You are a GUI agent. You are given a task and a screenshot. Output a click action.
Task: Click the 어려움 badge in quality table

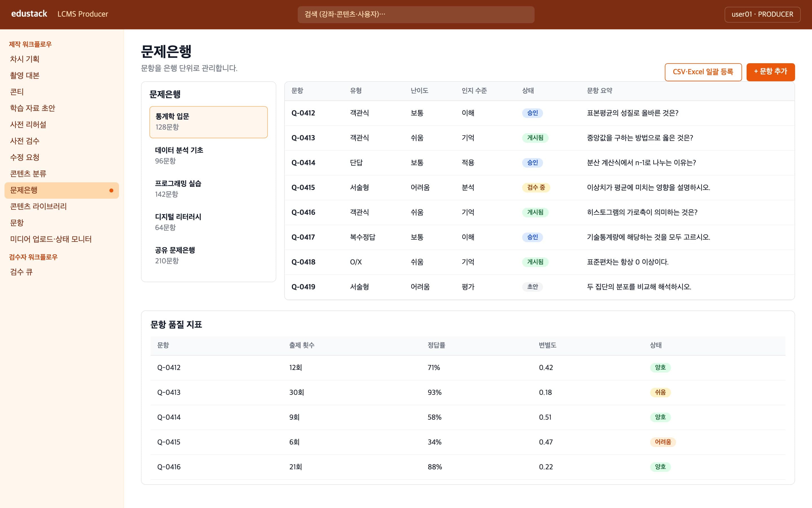tap(663, 442)
